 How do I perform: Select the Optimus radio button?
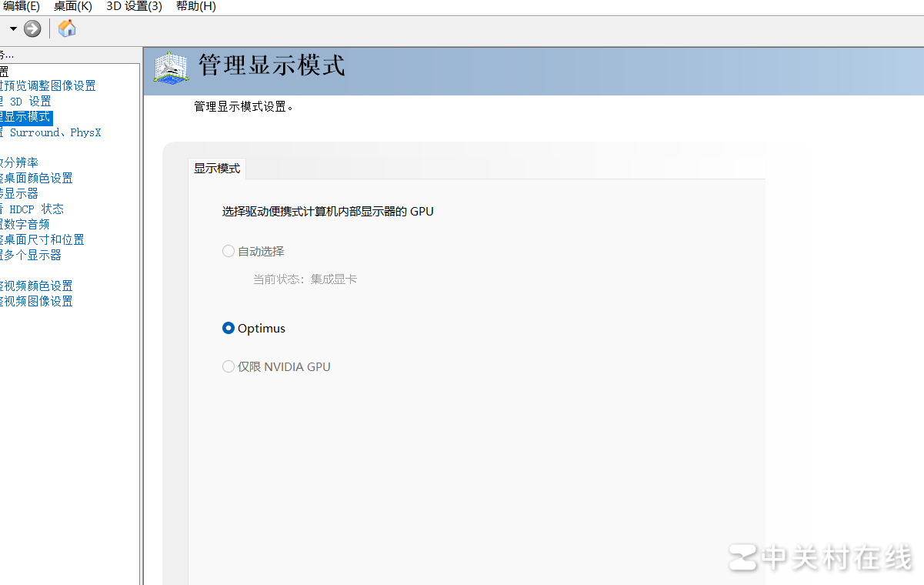pos(228,328)
